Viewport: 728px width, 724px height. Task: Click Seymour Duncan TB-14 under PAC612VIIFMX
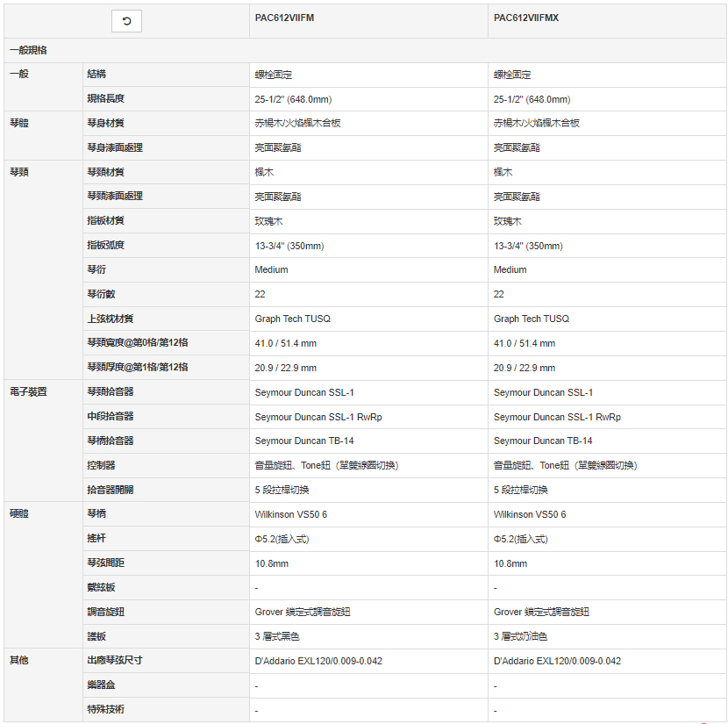tap(543, 441)
